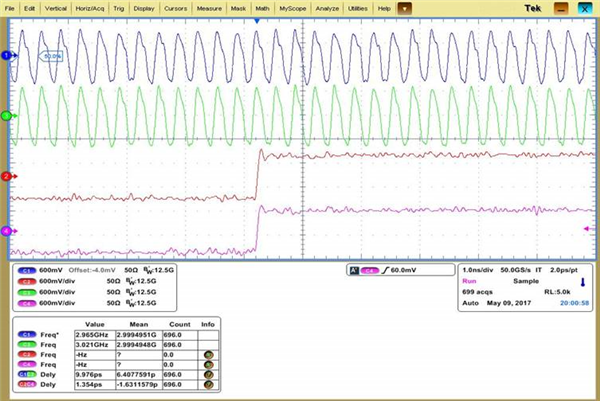Screen dimensions: 600x401
Task: Click the A trigger event badge
Action: coord(354,271)
